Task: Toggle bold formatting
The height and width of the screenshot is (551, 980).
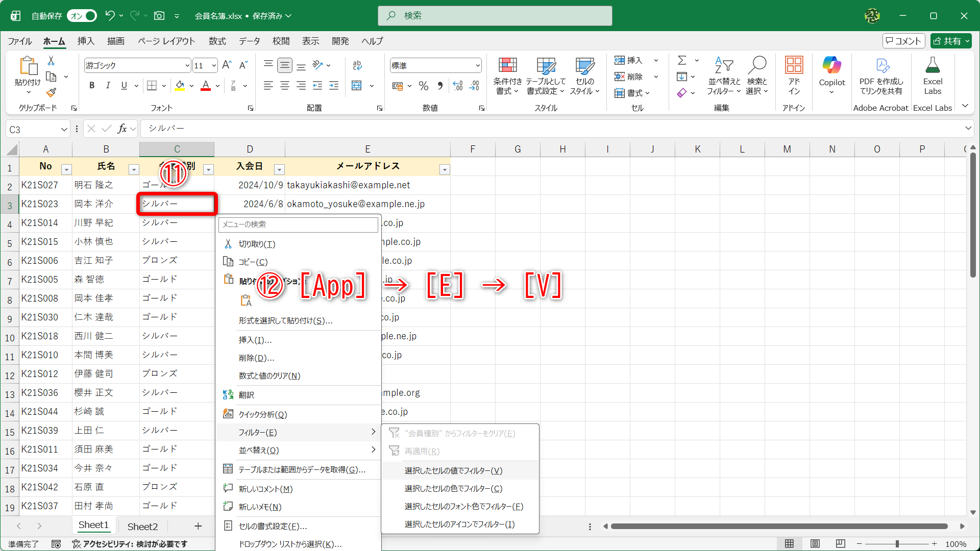Action: point(92,85)
